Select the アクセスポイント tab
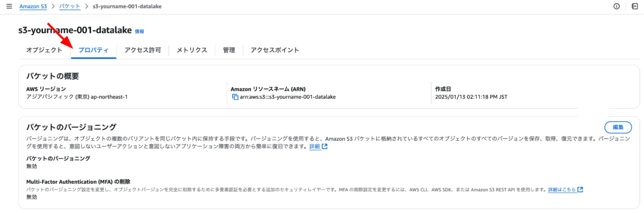Screen dimensions: 644x213 click(275, 50)
